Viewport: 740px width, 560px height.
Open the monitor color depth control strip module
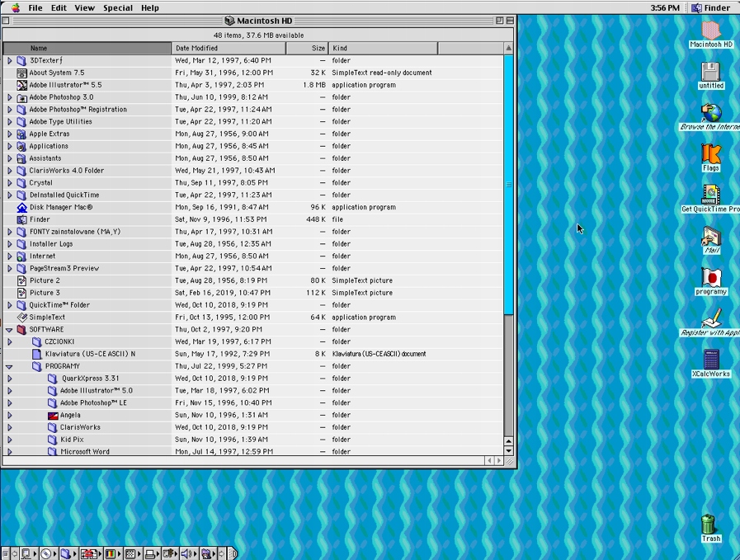(x=113, y=553)
